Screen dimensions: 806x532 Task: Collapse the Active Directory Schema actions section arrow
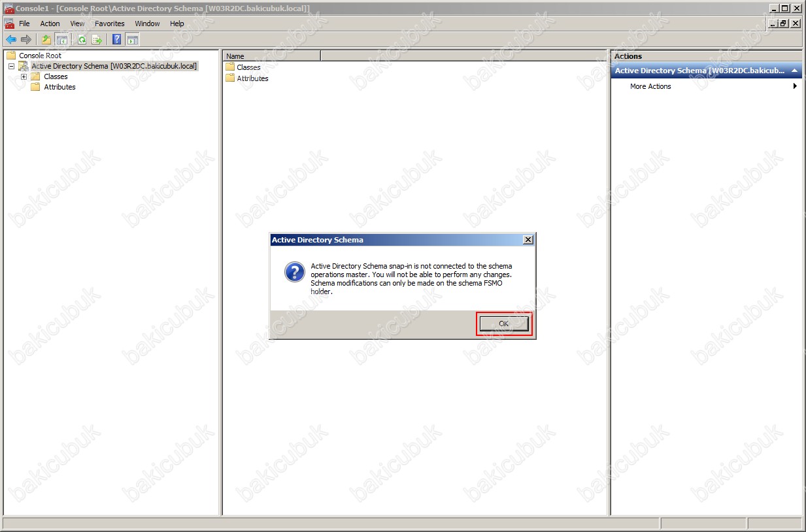click(x=794, y=71)
